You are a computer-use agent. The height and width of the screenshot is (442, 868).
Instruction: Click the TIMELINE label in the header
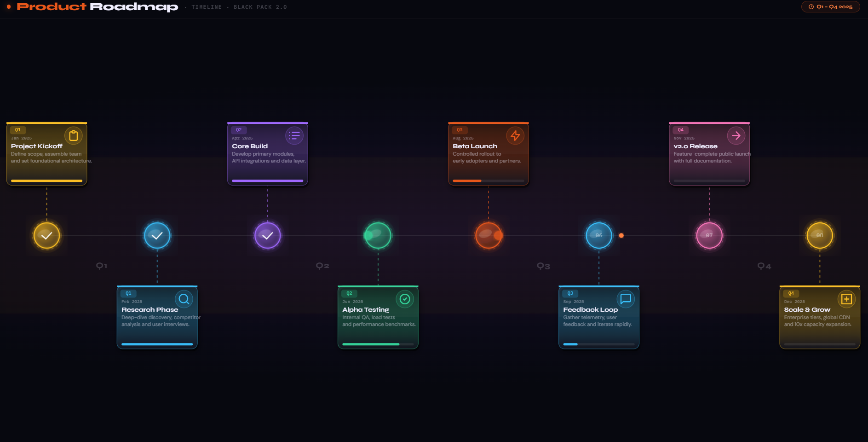[x=207, y=7]
